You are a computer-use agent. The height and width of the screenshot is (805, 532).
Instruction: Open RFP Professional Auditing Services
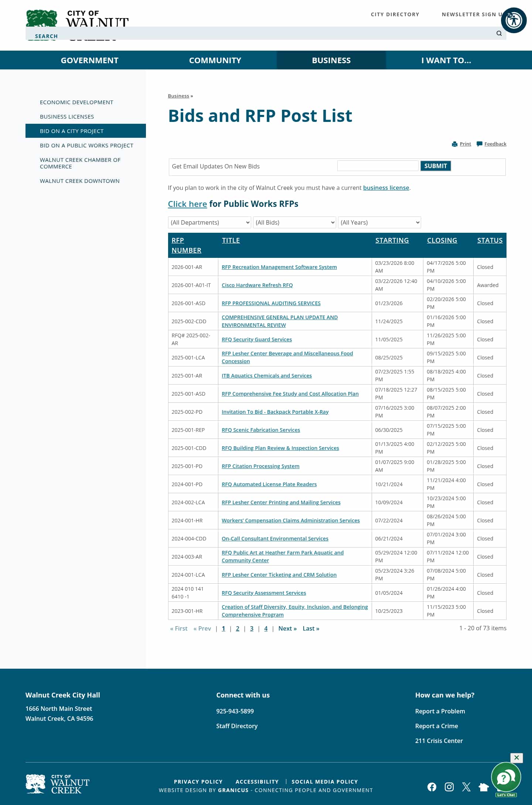point(271,303)
